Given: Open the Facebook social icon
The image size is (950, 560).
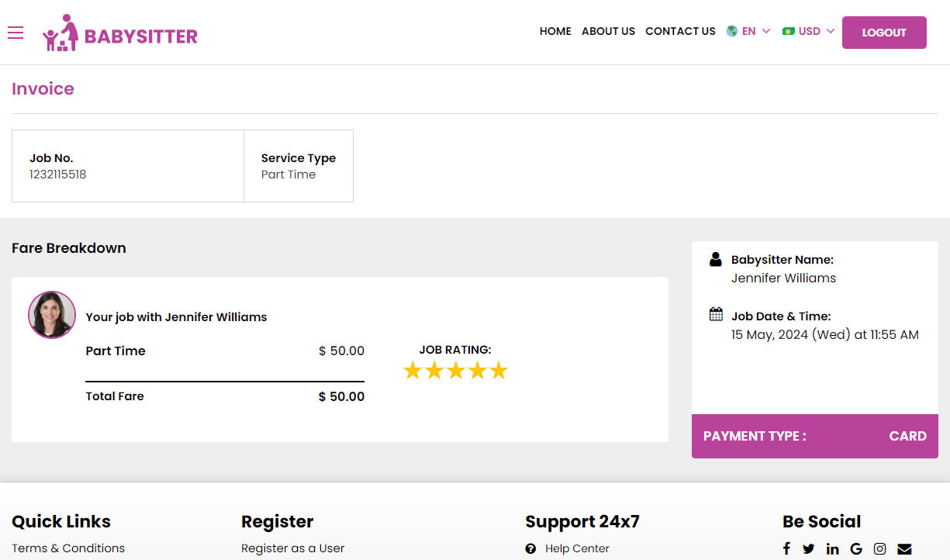Looking at the screenshot, I should [786, 548].
